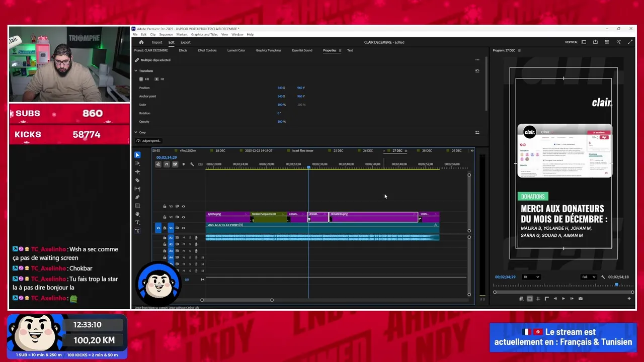Switch to the Effect Controls tab

coord(207,50)
